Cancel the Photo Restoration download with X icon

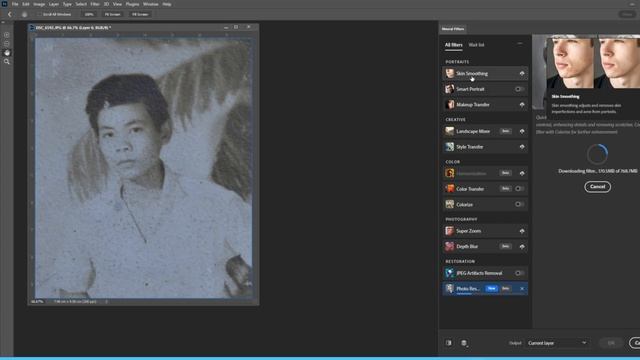(522, 289)
